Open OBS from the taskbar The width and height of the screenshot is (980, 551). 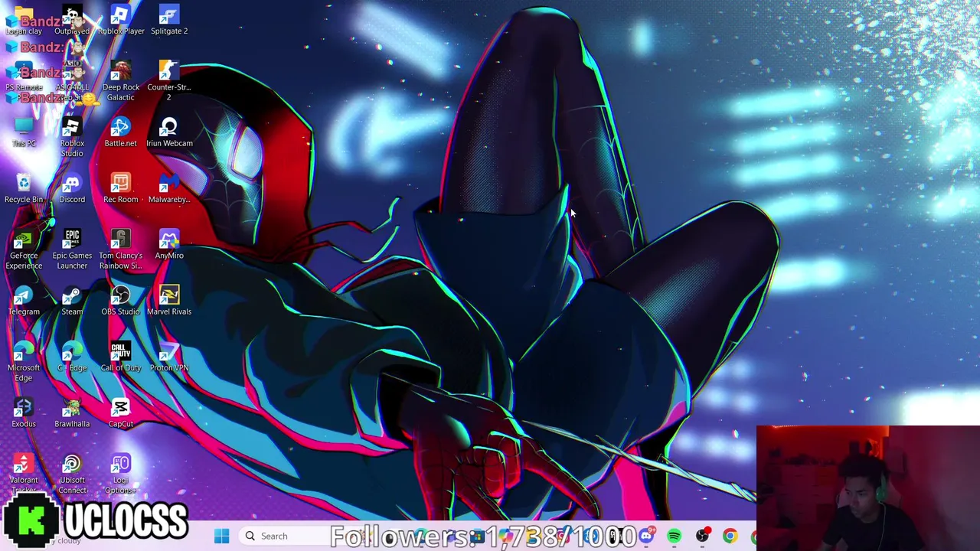tap(702, 536)
